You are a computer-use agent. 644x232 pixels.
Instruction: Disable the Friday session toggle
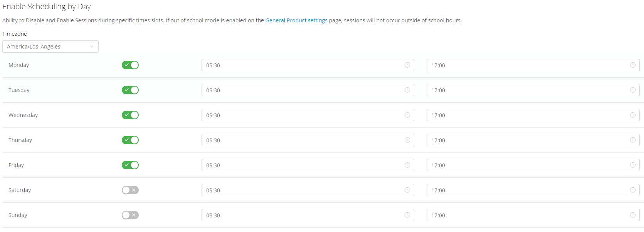click(130, 165)
